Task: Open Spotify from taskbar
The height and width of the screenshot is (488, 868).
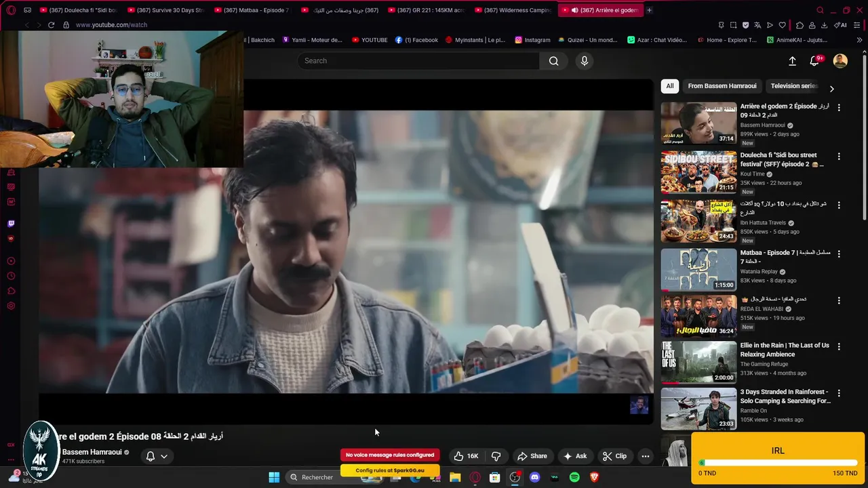Action: click(574, 477)
